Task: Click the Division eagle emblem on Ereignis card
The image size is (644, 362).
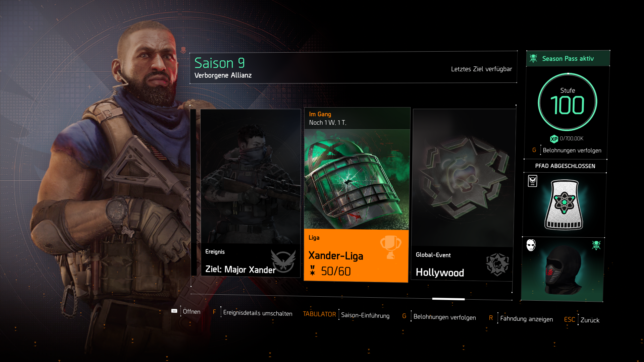Action: pyautogui.click(x=283, y=261)
